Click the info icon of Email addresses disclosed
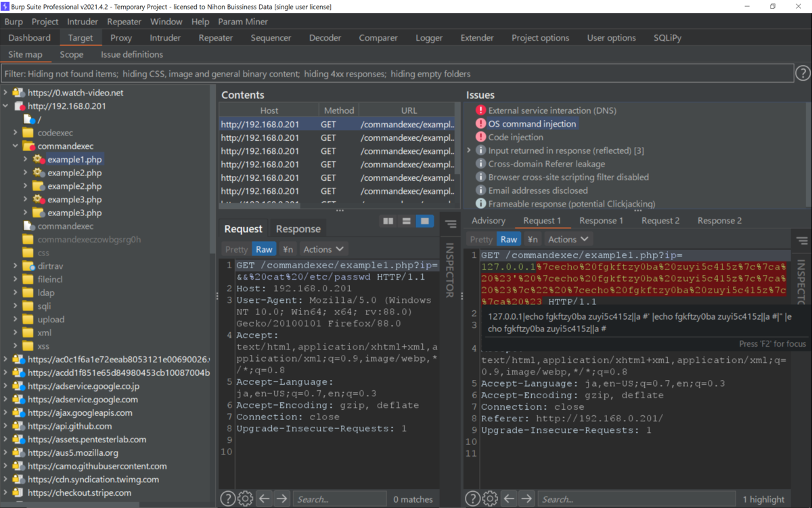 click(x=480, y=190)
